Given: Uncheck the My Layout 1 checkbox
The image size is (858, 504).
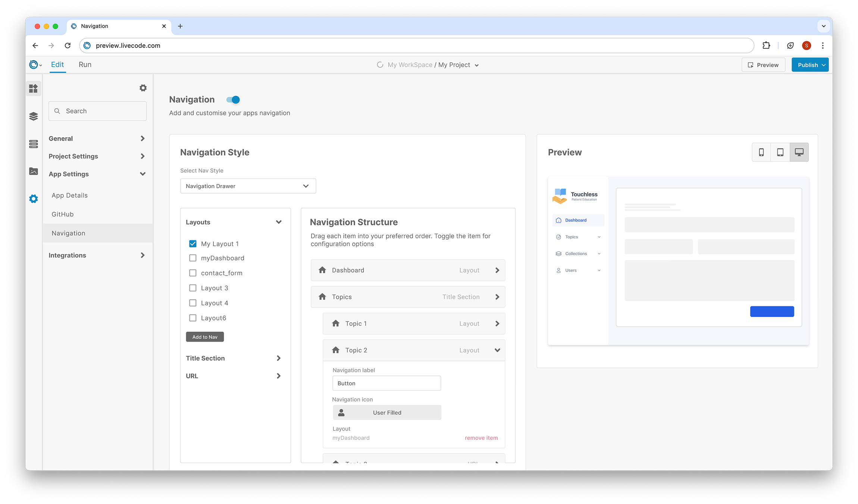Looking at the screenshot, I should (x=193, y=244).
